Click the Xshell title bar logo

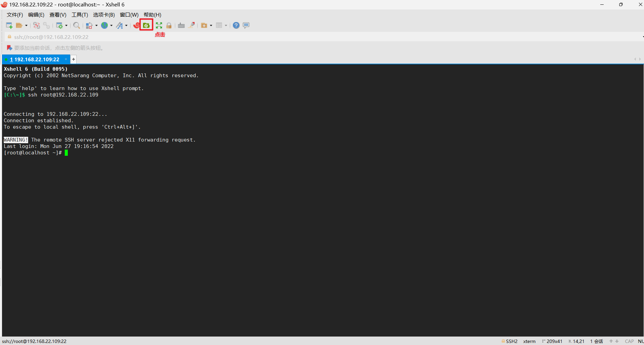[4, 5]
